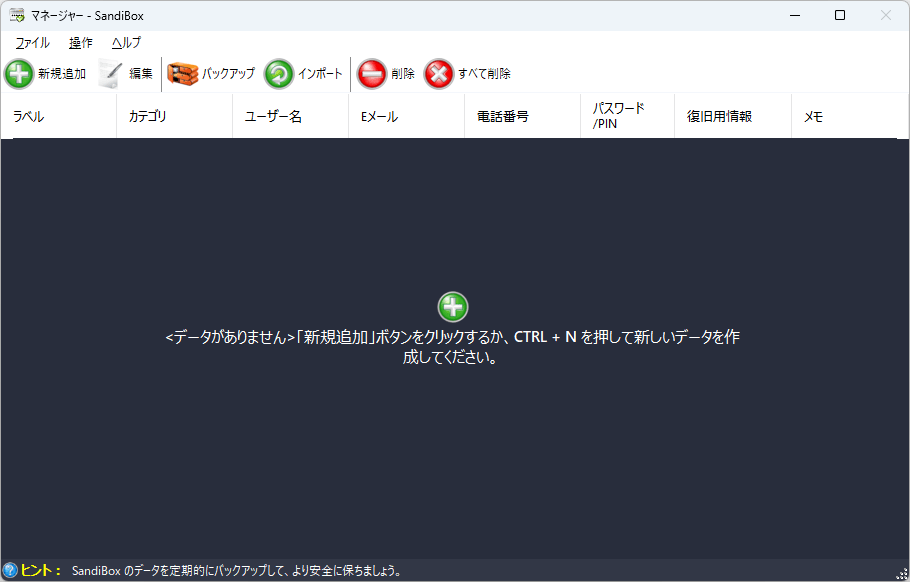Open the 操作 menu
This screenshot has width=910, height=582.
(x=81, y=42)
